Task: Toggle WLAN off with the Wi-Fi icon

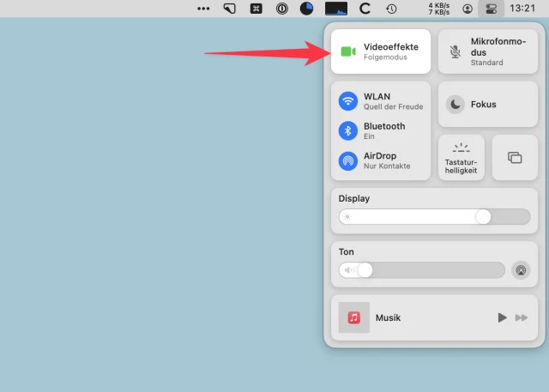Action: coord(347,100)
